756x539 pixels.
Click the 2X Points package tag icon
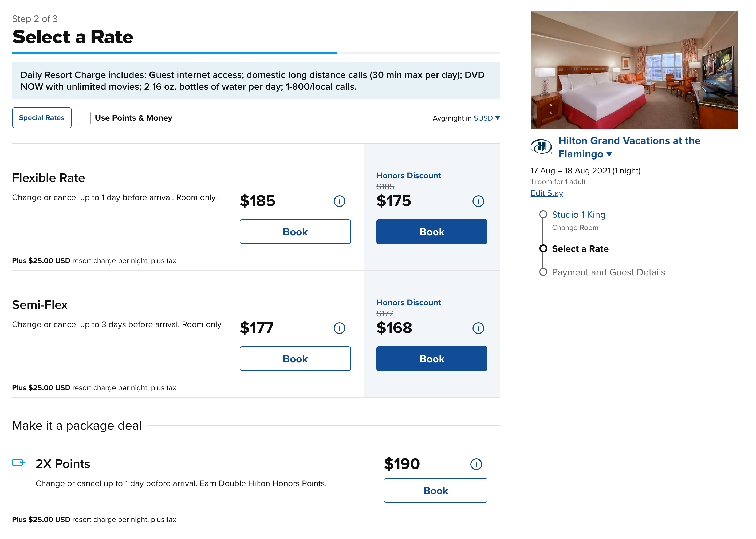pyautogui.click(x=18, y=463)
